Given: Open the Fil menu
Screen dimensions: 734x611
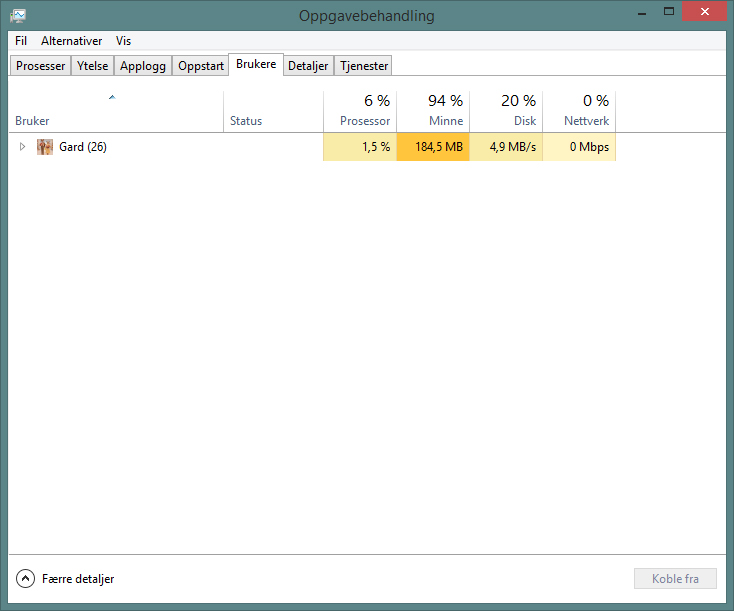Looking at the screenshot, I should pyautogui.click(x=21, y=41).
